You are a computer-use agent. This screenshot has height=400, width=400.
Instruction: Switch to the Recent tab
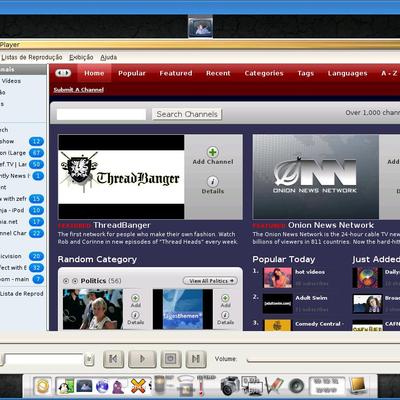(x=218, y=73)
